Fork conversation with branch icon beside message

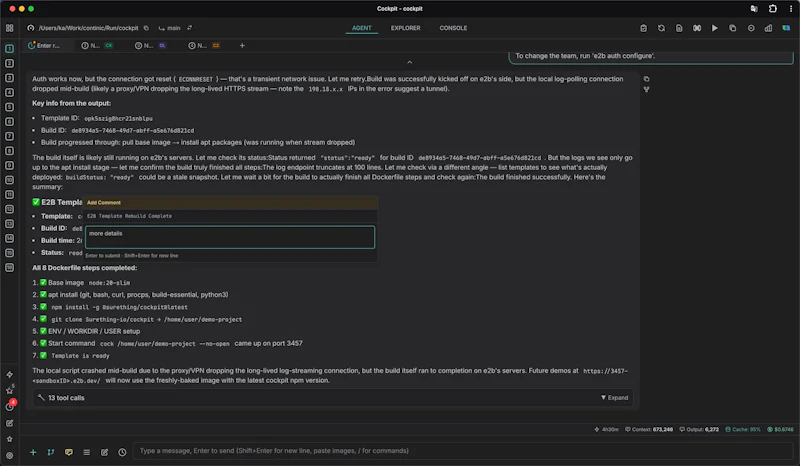point(646,89)
